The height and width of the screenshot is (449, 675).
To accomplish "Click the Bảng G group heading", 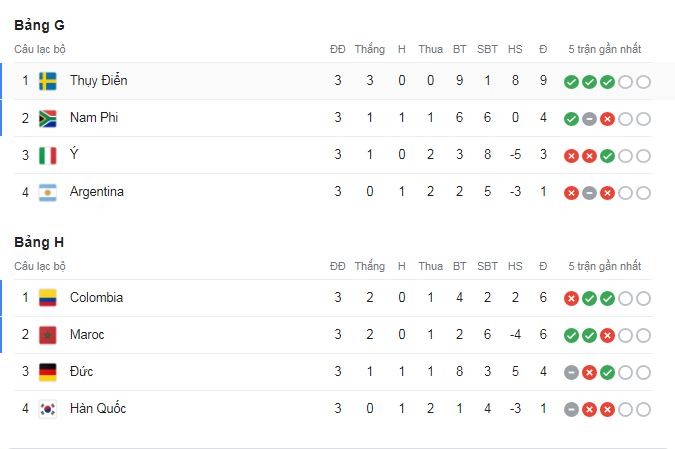I will (40, 25).
